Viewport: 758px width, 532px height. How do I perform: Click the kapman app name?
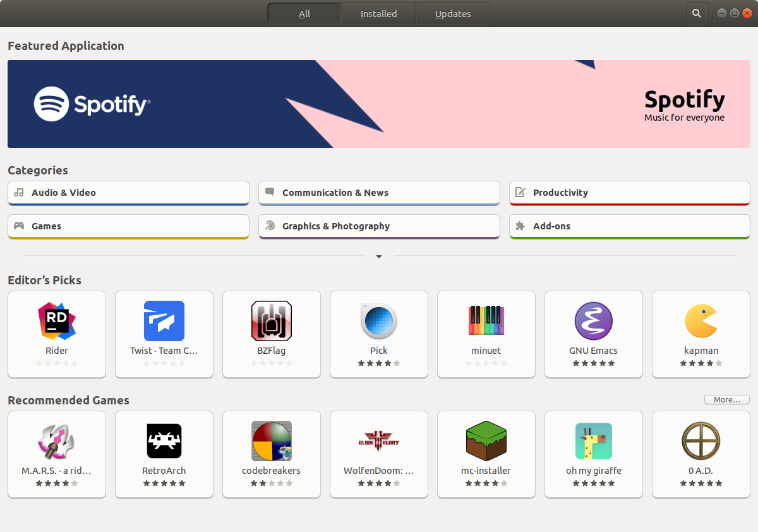701,351
